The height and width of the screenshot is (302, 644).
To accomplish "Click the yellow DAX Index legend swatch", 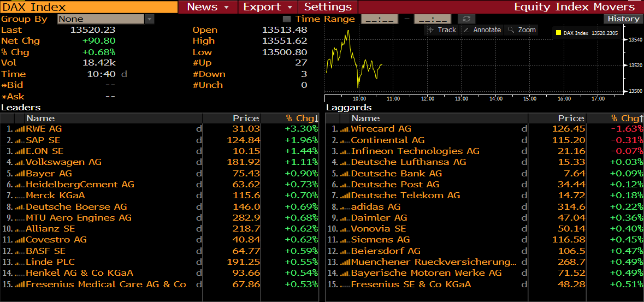I will (558, 33).
